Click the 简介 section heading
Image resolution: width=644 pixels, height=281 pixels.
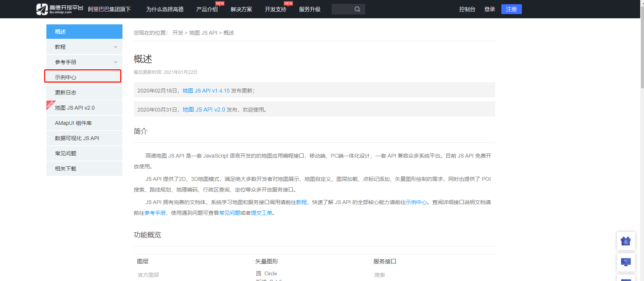coord(140,131)
